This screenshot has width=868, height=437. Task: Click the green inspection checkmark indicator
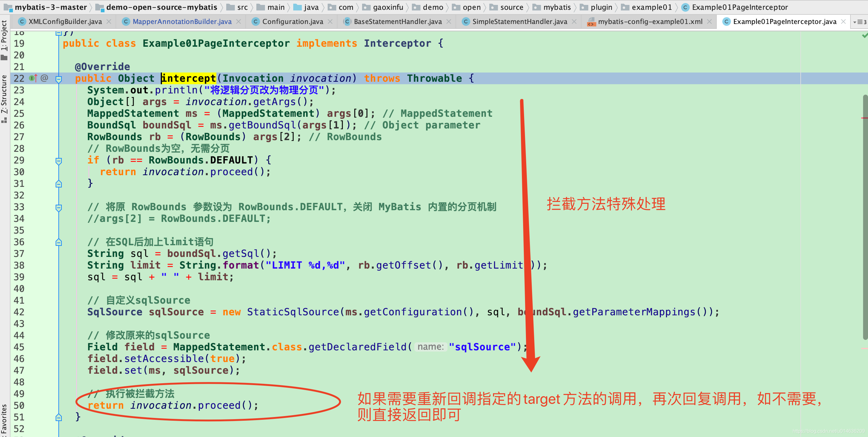[x=864, y=35]
